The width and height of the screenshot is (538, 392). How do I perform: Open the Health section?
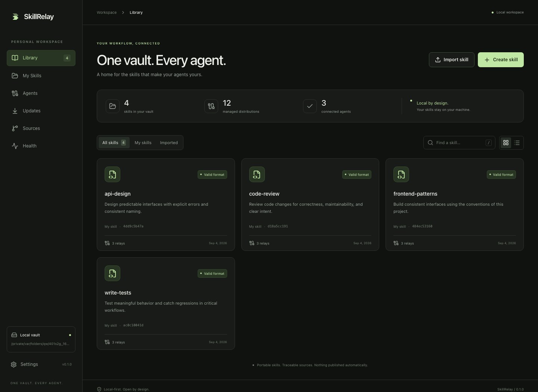tap(41, 146)
